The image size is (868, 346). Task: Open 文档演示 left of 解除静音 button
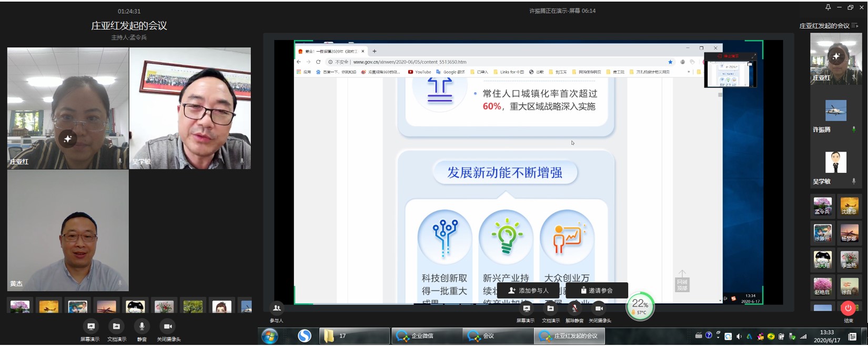(x=550, y=309)
